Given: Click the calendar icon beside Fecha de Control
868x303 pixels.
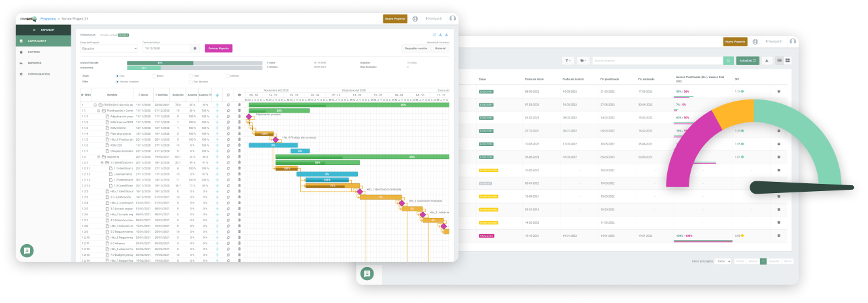Looking at the screenshot, I should pos(195,48).
